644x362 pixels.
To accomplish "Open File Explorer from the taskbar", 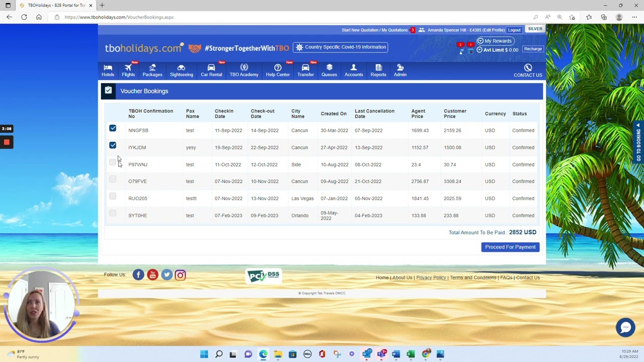I will click(278, 354).
